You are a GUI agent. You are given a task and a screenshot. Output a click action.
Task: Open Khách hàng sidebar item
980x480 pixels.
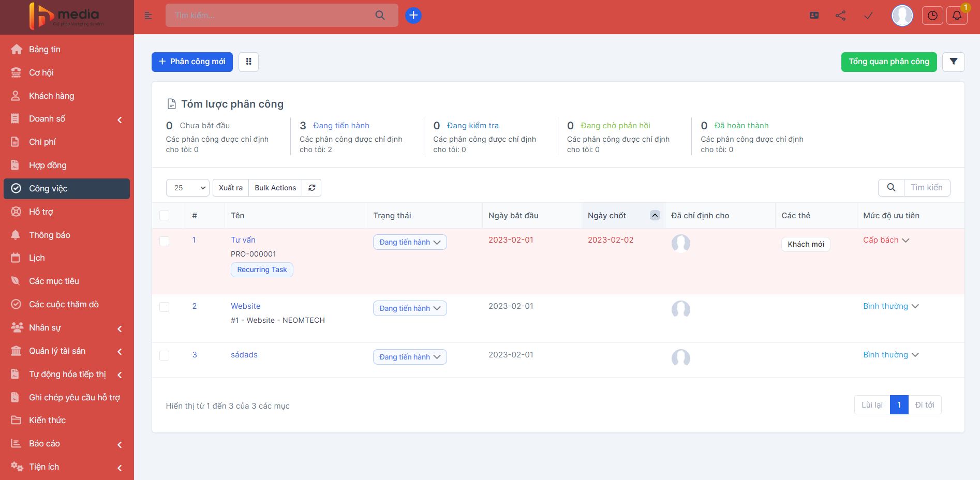coord(67,96)
